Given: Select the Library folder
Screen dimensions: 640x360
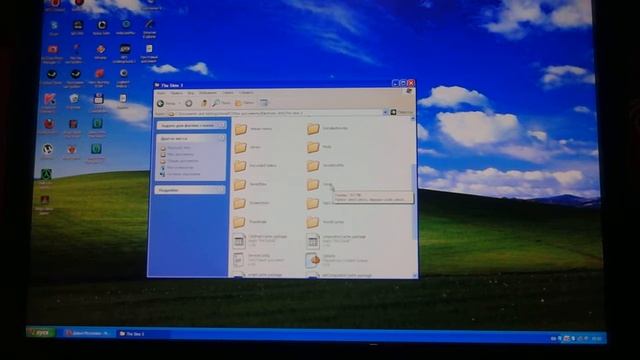Looking at the screenshot, I should pyautogui.click(x=248, y=147).
